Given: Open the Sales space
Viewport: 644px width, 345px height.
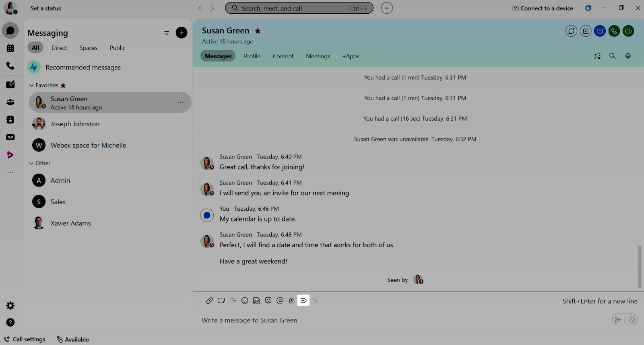Looking at the screenshot, I should coord(109,202).
